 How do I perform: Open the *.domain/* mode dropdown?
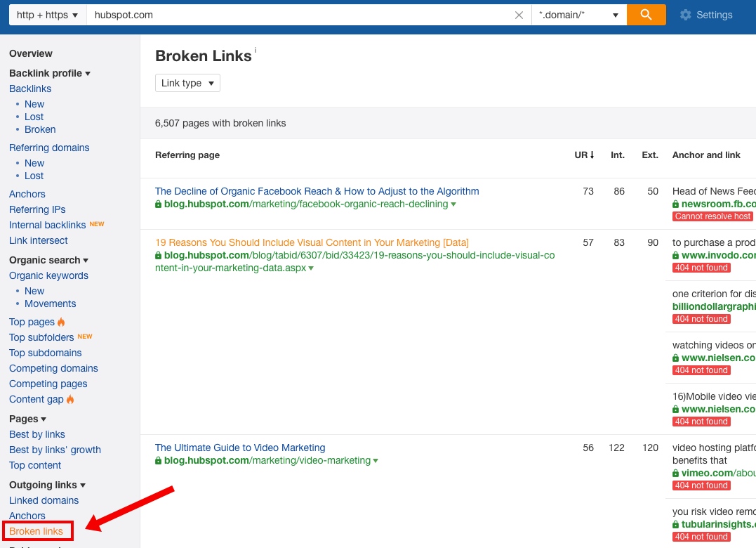(x=579, y=15)
